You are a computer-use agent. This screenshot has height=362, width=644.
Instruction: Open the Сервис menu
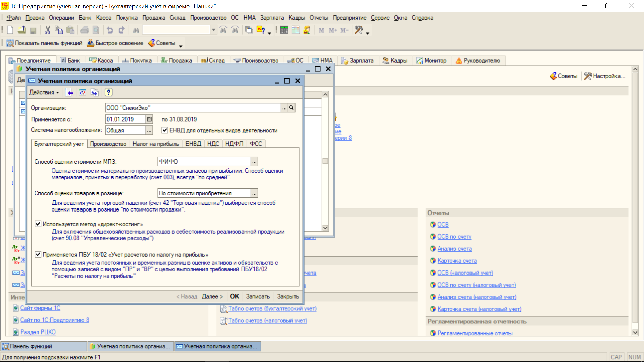click(x=380, y=18)
